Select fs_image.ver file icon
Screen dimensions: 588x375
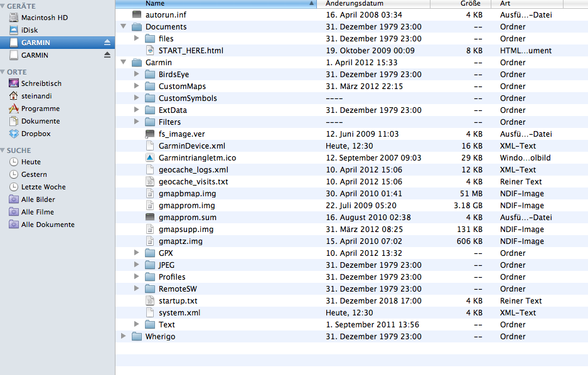pos(150,134)
